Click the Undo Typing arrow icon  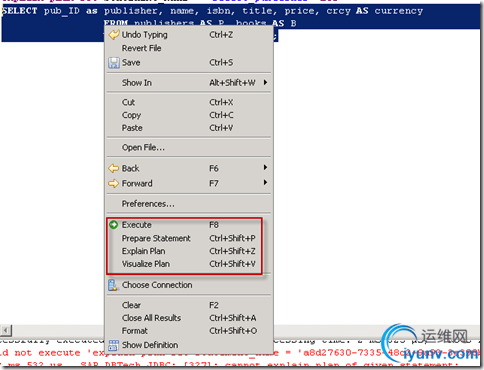tap(114, 35)
